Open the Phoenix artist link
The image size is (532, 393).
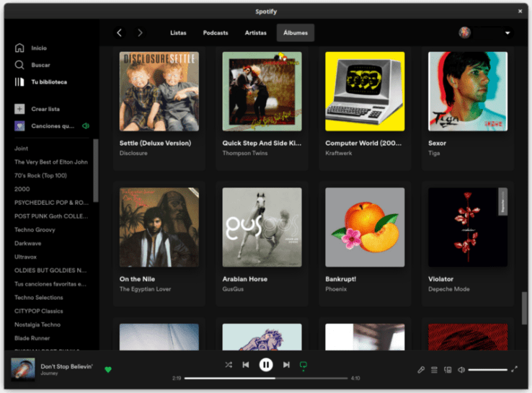[x=336, y=289]
